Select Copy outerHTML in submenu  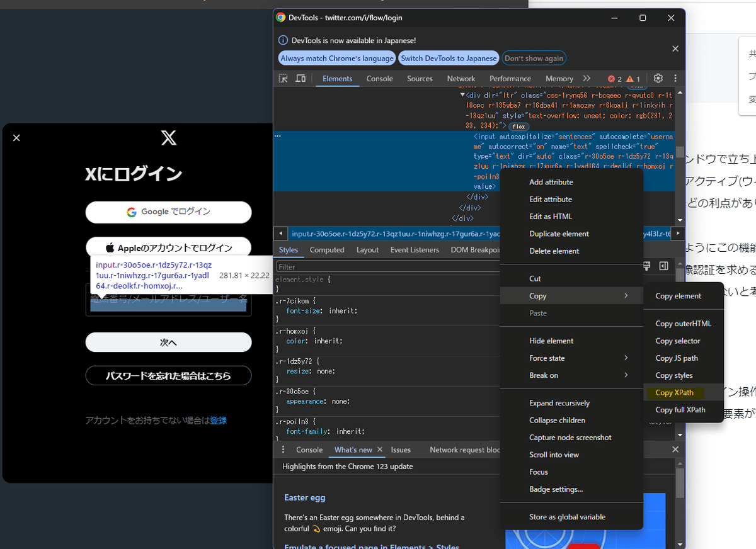tap(684, 324)
